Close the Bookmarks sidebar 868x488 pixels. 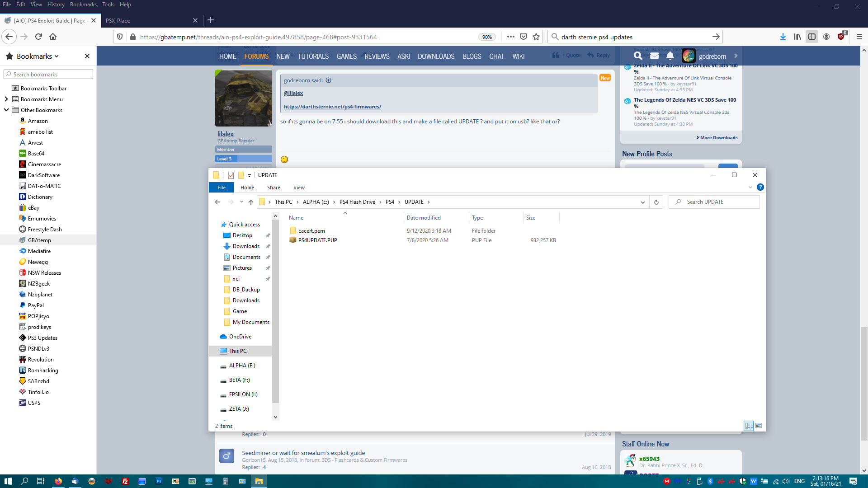click(87, 56)
